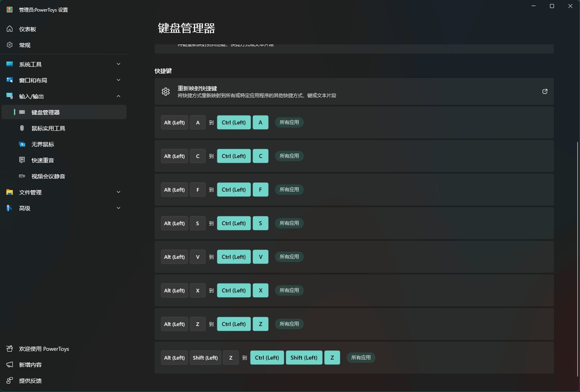Click the vertical scrollbar of the settings page

coord(578,259)
